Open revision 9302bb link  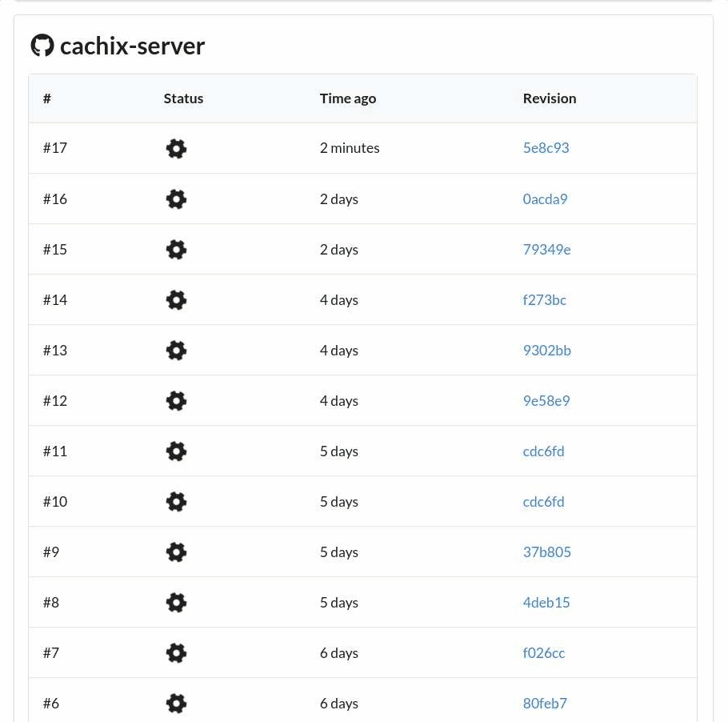[547, 351]
